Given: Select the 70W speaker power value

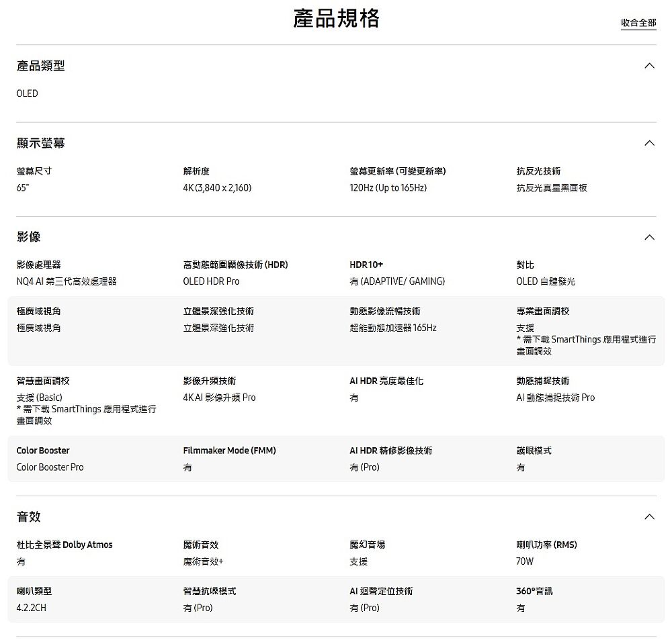Looking at the screenshot, I should (525, 561).
